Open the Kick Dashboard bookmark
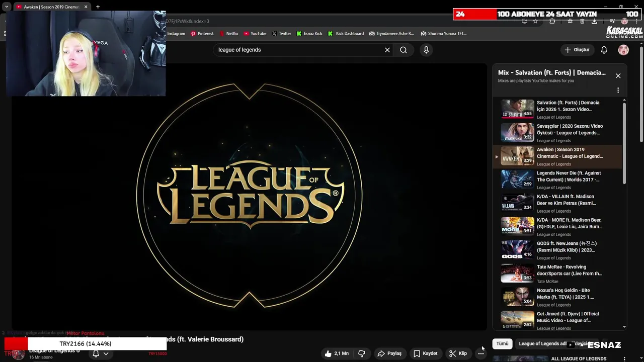 pyautogui.click(x=346, y=34)
